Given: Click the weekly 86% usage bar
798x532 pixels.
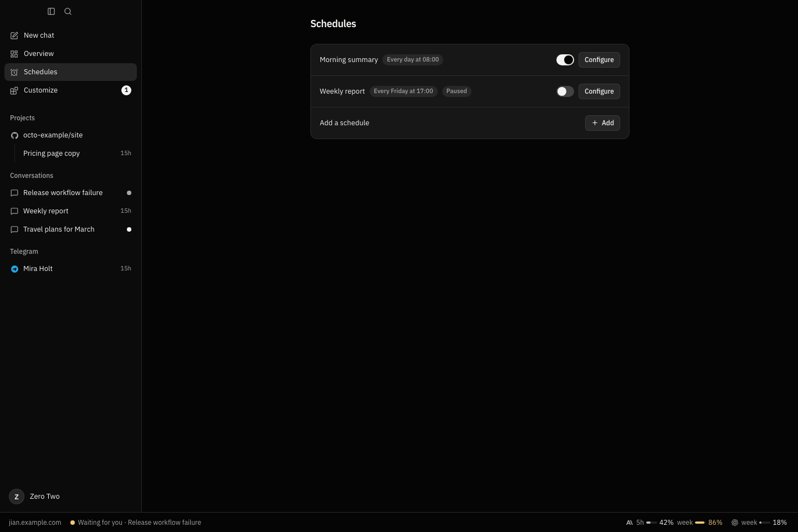Looking at the screenshot, I should [699, 523].
